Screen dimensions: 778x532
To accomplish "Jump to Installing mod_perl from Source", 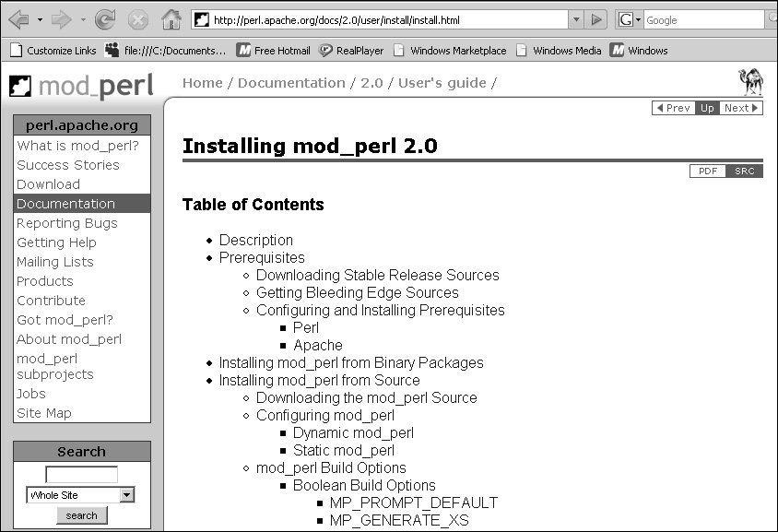I will click(x=320, y=380).
